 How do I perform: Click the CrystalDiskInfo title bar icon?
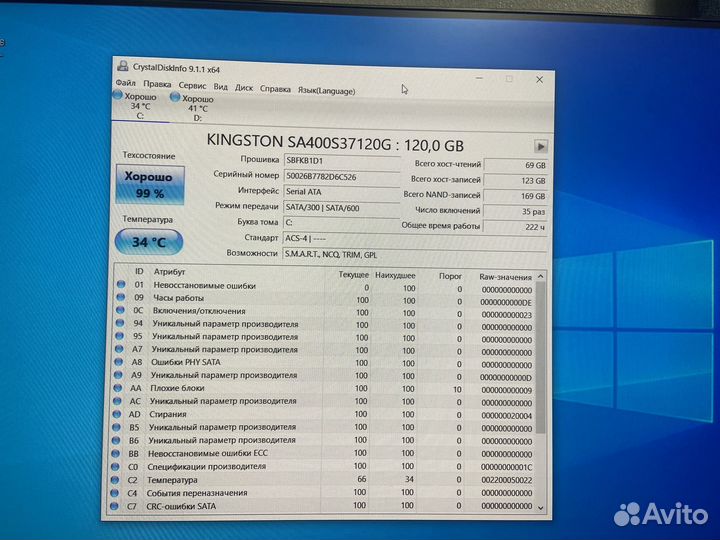(122, 66)
